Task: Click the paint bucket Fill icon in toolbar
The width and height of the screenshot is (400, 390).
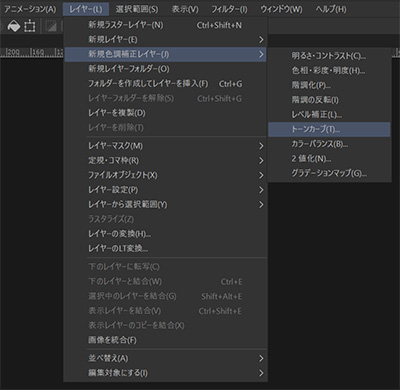Action: [x=14, y=26]
